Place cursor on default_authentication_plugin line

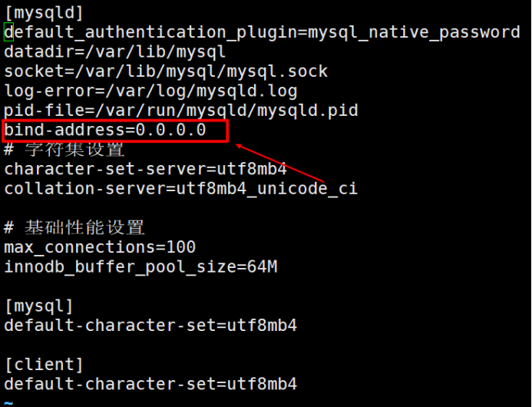pyautogui.click(x=262, y=32)
